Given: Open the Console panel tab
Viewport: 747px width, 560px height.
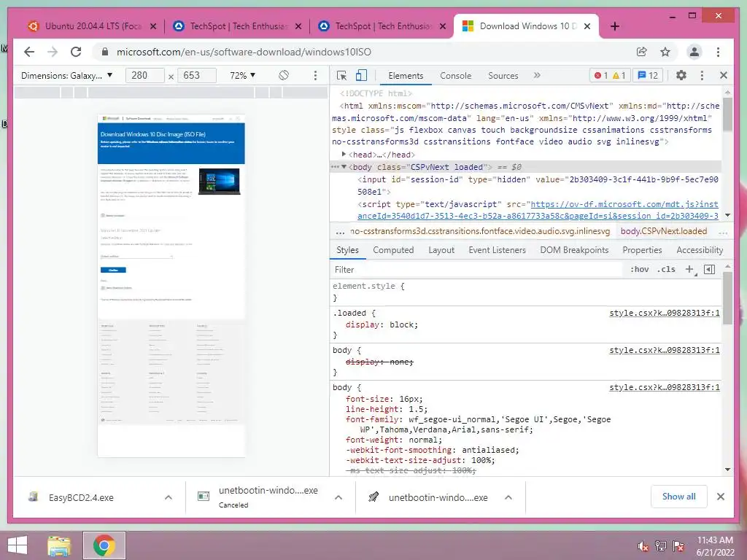Looking at the screenshot, I should point(455,75).
